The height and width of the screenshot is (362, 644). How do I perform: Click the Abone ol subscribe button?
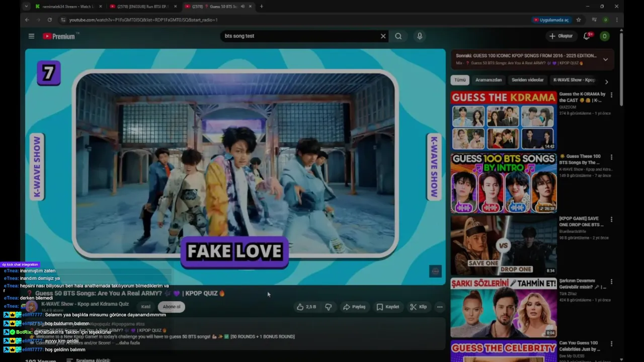(x=172, y=307)
